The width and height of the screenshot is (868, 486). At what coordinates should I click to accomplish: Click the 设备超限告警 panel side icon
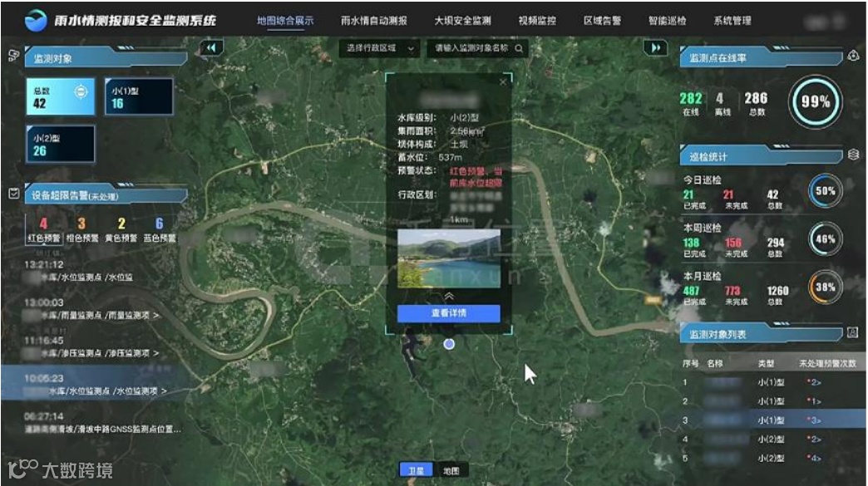tap(14, 193)
